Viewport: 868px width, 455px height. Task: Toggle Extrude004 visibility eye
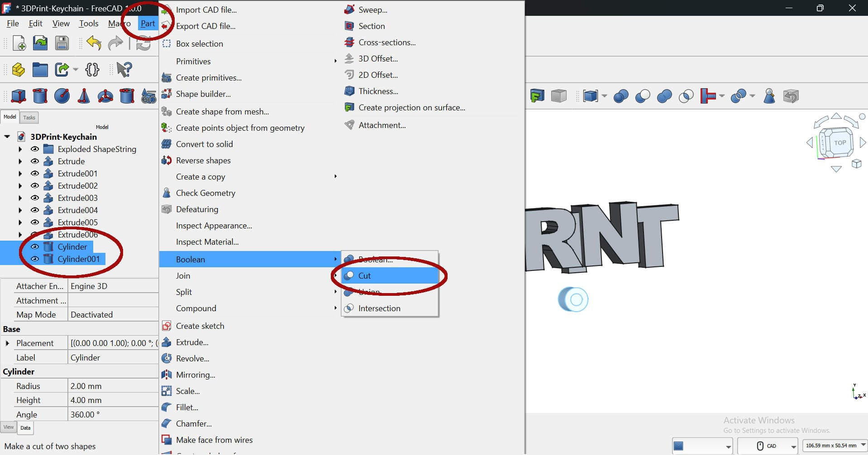34,210
